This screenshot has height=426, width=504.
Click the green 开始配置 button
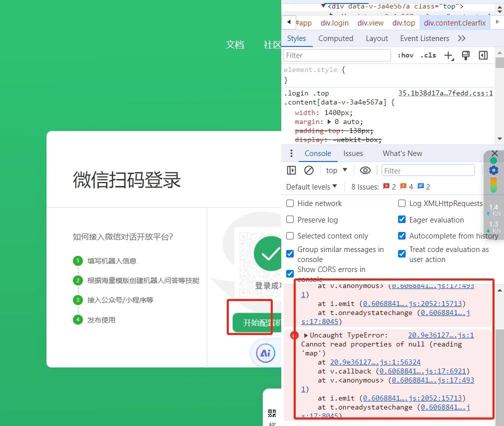coord(257,322)
